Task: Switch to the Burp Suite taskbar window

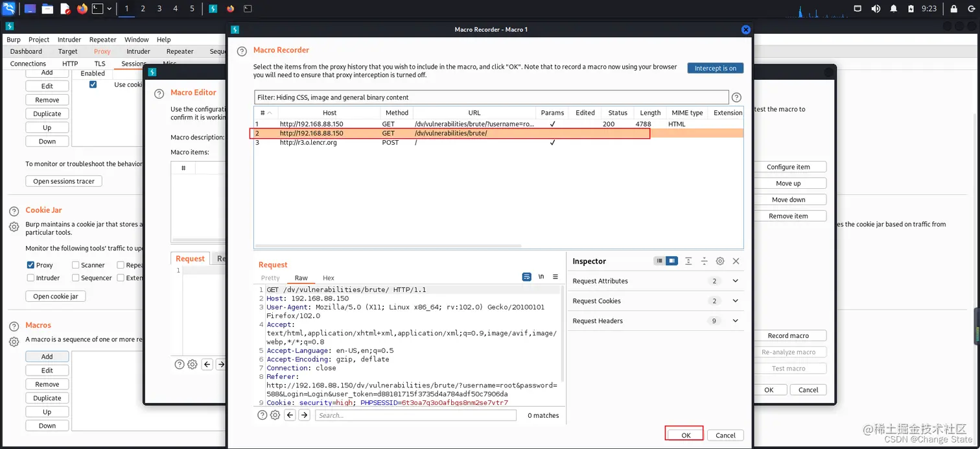Action: coord(213,9)
